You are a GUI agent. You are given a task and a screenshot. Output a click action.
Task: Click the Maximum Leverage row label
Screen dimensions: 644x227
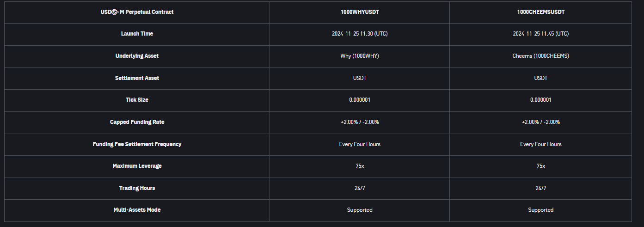tap(137, 166)
